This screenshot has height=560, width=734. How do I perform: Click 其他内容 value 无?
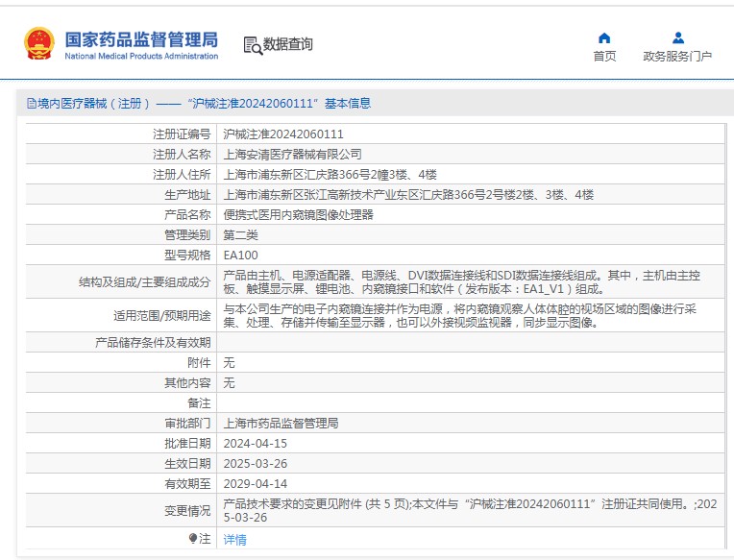tap(229, 382)
